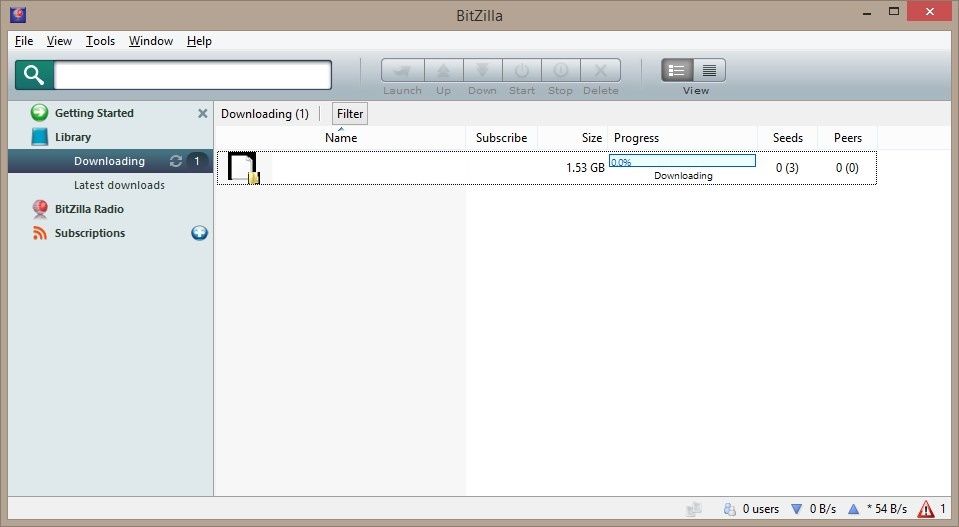959x527 pixels.
Task: Select Downloading in the sidebar
Action: tap(110, 161)
